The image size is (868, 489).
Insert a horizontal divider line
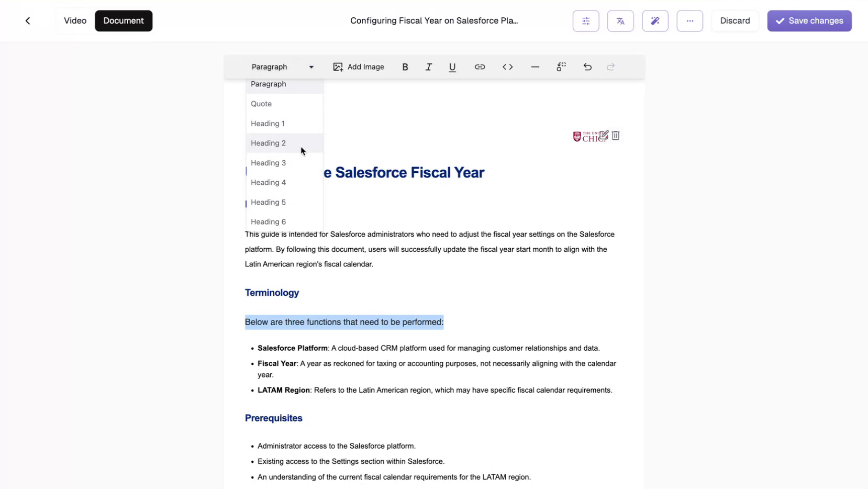pos(535,66)
